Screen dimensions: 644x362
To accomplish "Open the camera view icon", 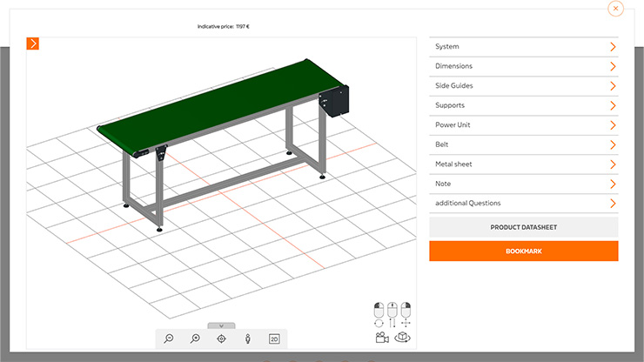I will 382,338.
